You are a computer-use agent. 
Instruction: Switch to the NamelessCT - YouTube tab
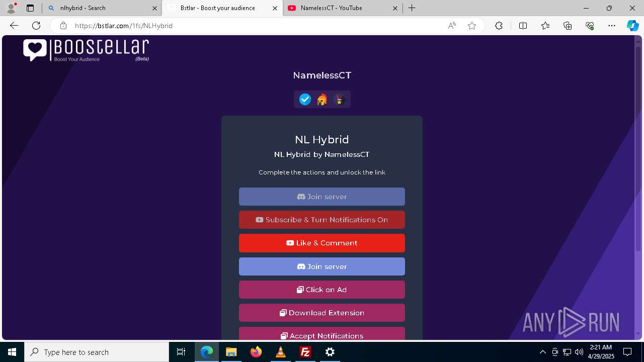pyautogui.click(x=342, y=8)
